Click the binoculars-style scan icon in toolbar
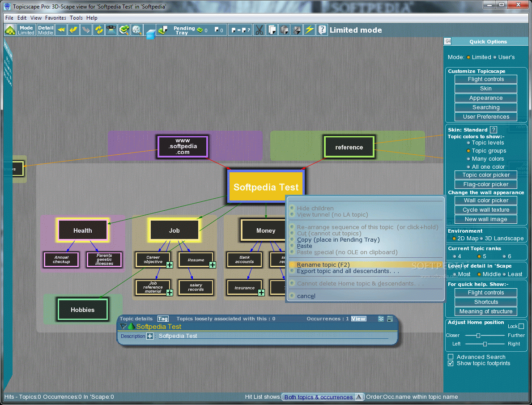The height and width of the screenshot is (405, 532). pyautogui.click(x=111, y=30)
